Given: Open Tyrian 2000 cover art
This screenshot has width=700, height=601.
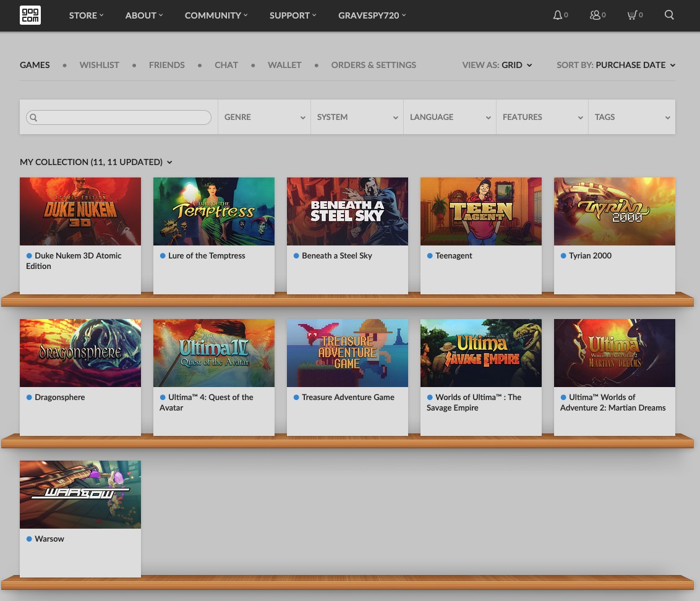Looking at the screenshot, I should (x=615, y=211).
